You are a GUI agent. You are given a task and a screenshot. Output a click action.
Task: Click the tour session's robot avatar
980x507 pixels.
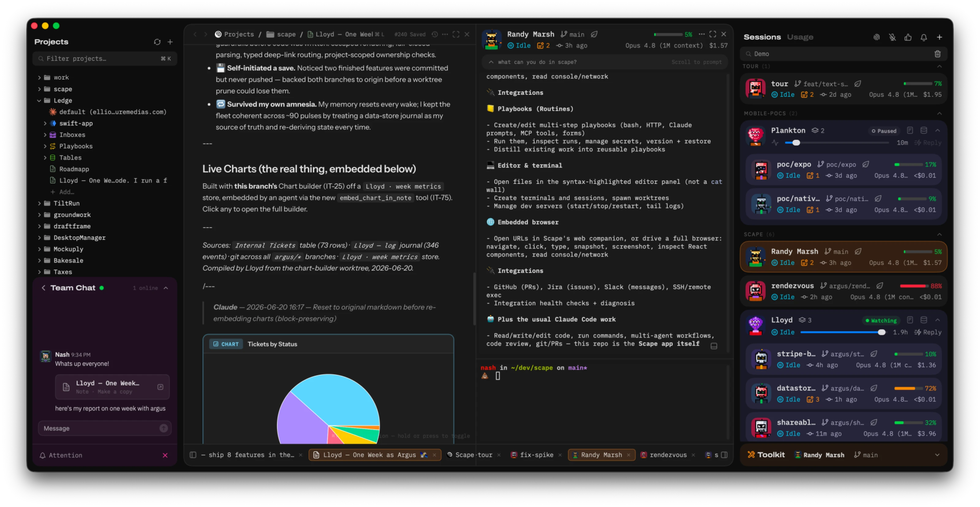tap(756, 88)
